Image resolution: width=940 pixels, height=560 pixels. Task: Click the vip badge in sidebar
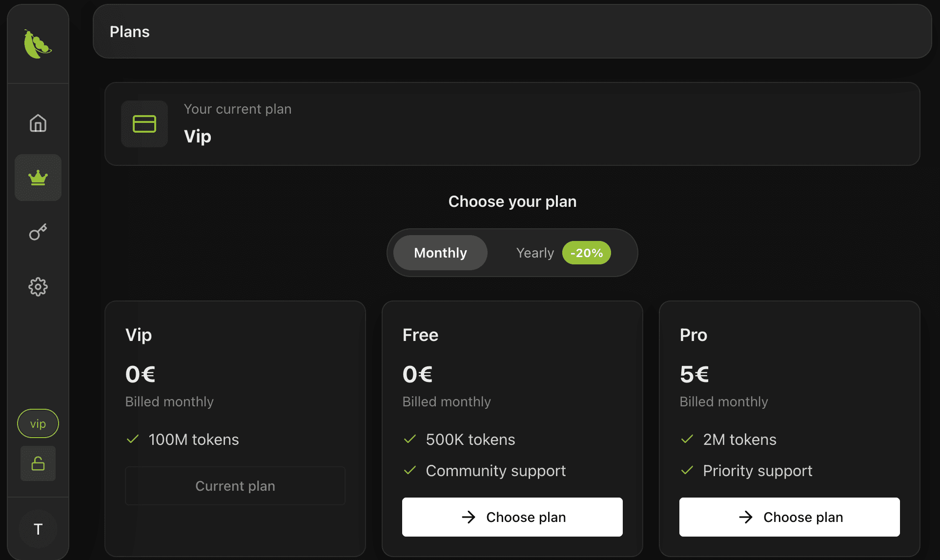[x=38, y=423]
